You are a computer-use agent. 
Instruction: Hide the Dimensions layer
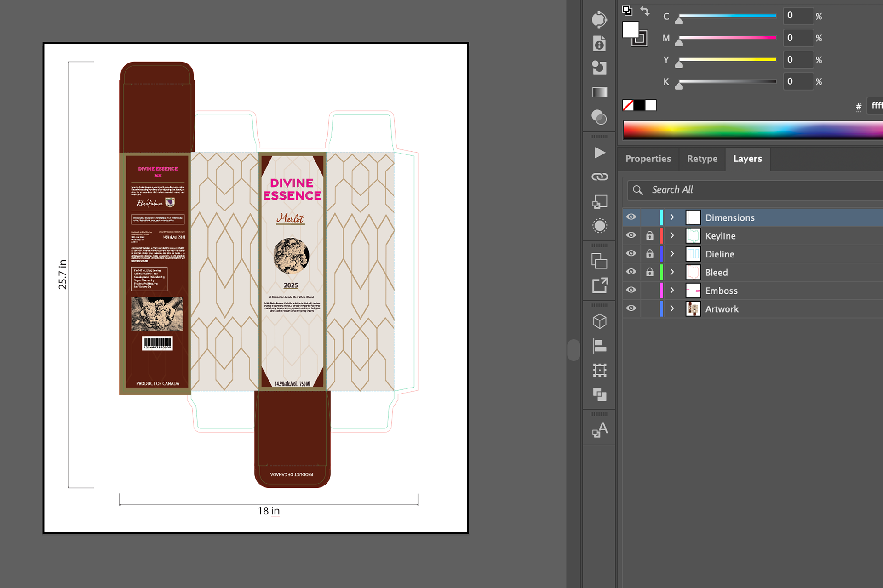coord(631,217)
